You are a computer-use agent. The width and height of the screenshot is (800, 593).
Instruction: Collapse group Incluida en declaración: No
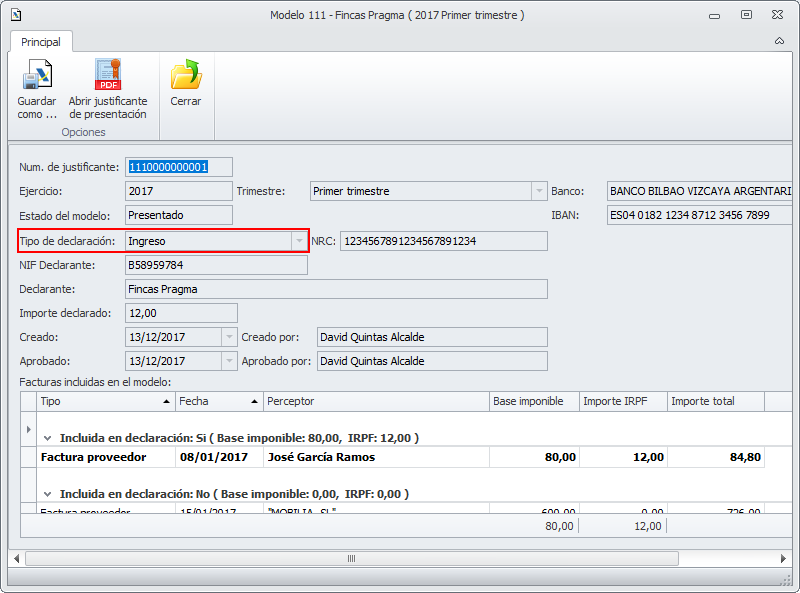tap(47, 494)
